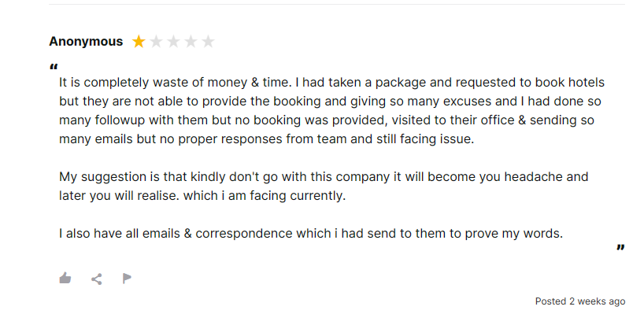Click the line starting 'It is completely waste'
The height and width of the screenshot is (325, 644).
tap(331, 83)
